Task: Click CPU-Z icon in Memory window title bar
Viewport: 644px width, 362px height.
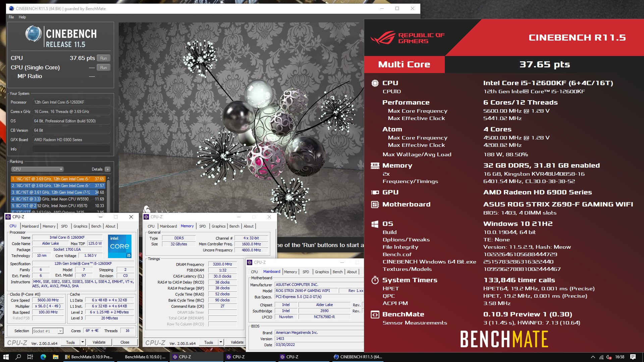Action: pos(146,217)
